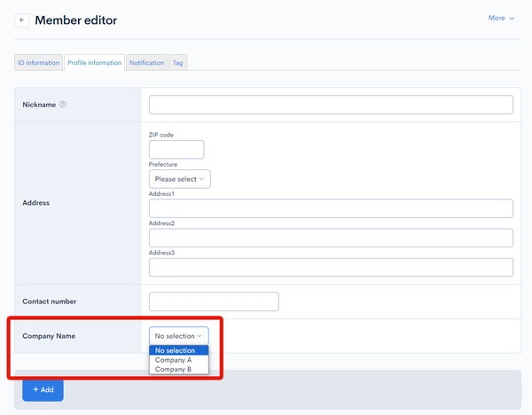This screenshot has height=415, width=532.
Task: Go to the Tag tab
Action: (x=178, y=62)
